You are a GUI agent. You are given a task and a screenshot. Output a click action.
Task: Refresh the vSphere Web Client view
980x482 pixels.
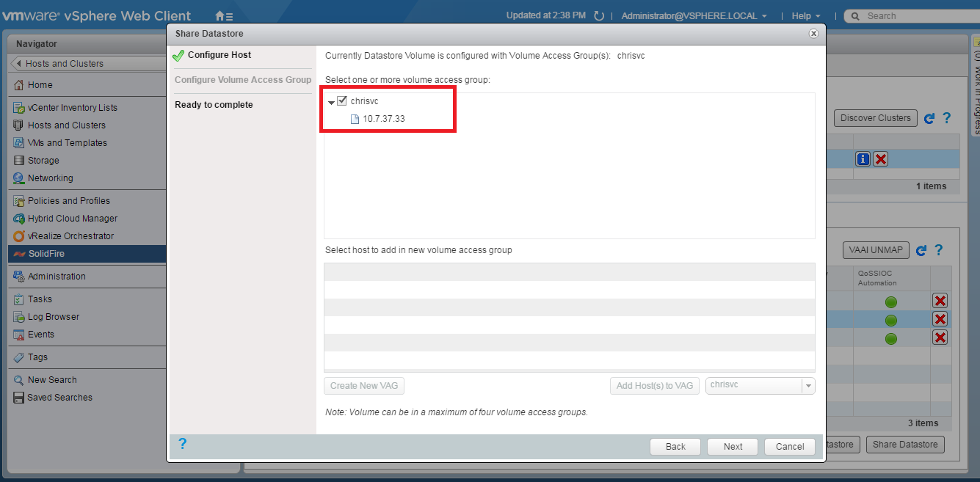coord(599,15)
